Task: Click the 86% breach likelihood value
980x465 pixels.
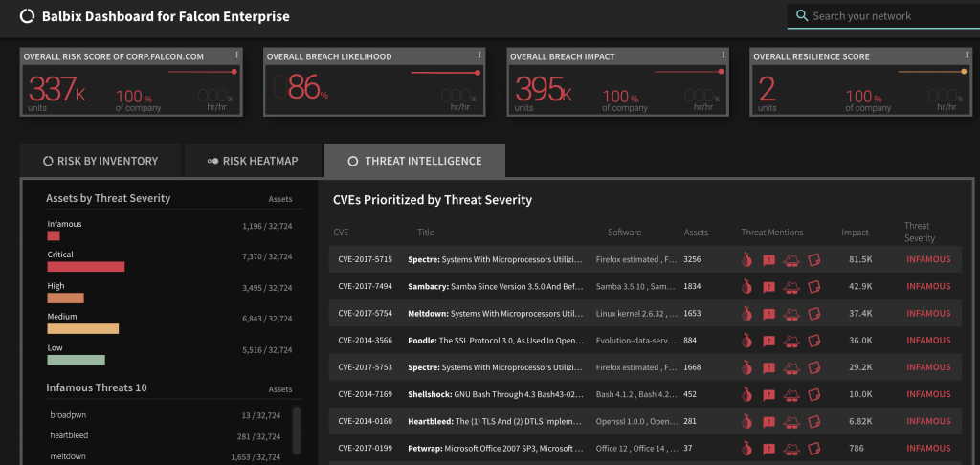Action: (x=307, y=87)
